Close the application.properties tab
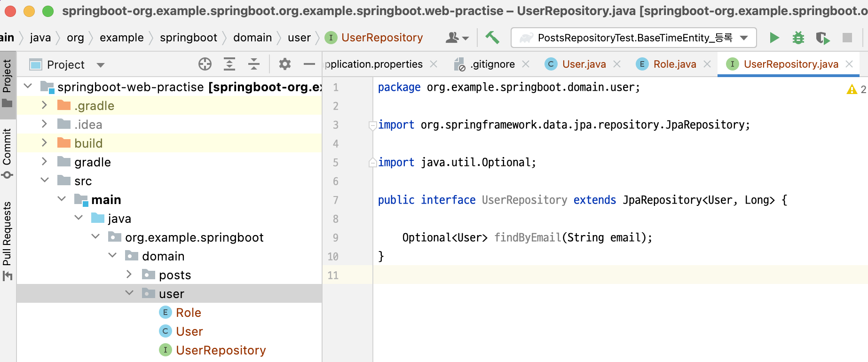 [x=434, y=64]
